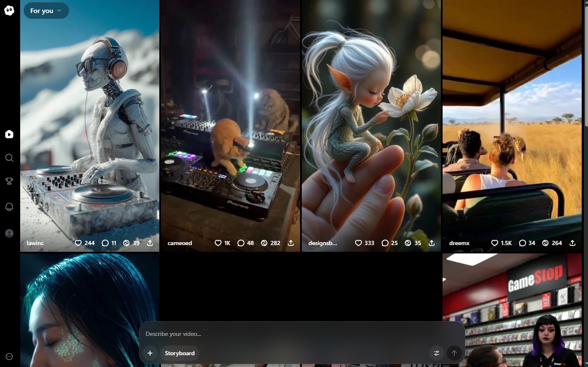Image resolution: width=588 pixels, height=367 pixels.
Task: Open notifications bell in sidebar
Action: coord(9,207)
